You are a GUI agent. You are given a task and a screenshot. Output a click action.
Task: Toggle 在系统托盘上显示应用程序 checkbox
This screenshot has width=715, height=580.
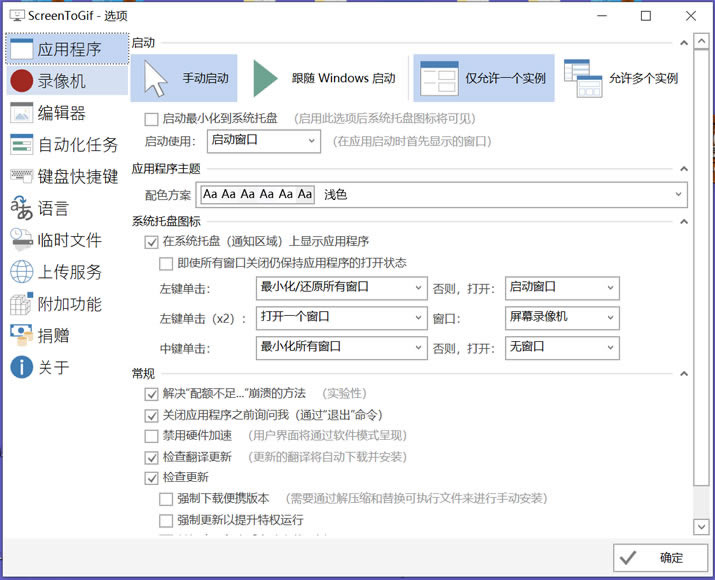(x=151, y=242)
